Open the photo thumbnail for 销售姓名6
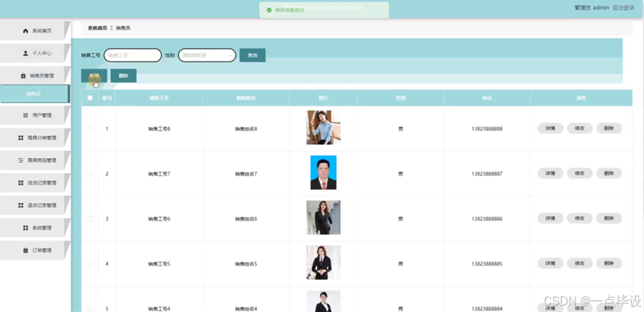644x312 pixels. (323, 218)
